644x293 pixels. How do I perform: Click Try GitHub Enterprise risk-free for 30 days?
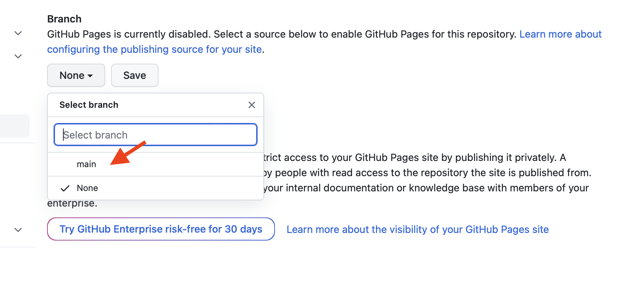click(x=161, y=229)
